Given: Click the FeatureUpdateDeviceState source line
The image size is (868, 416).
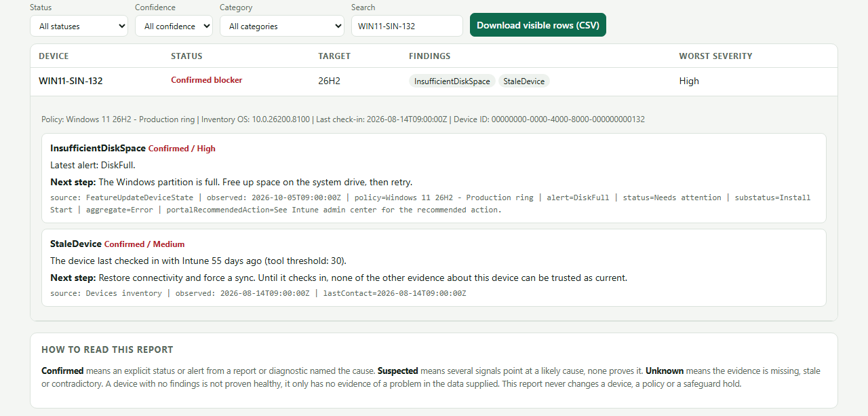Looking at the screenshot, I should [431, 204].
